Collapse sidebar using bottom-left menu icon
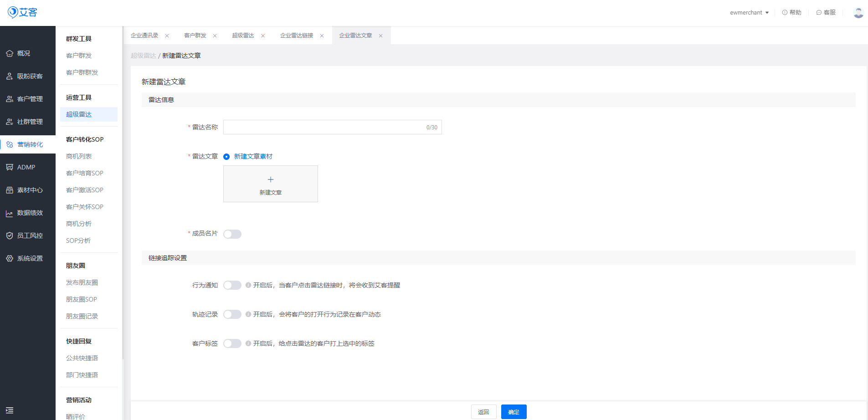The image size is (868, 420). (10, 410)
